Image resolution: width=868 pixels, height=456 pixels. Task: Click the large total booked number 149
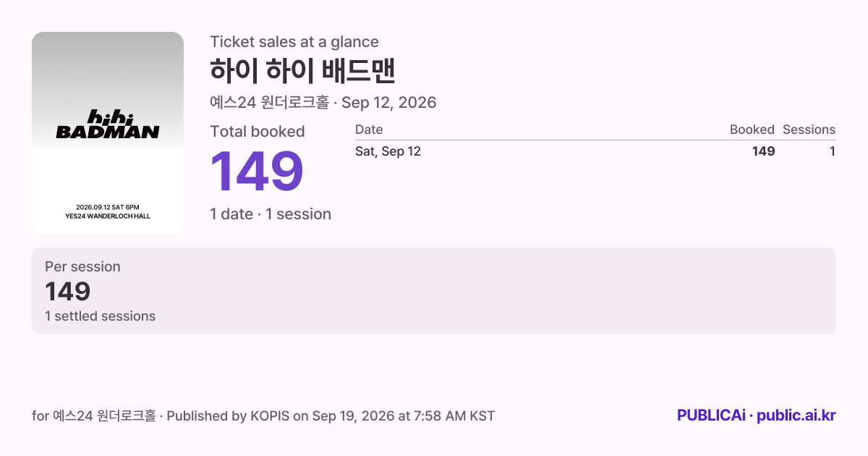click(x=257, y=172)
